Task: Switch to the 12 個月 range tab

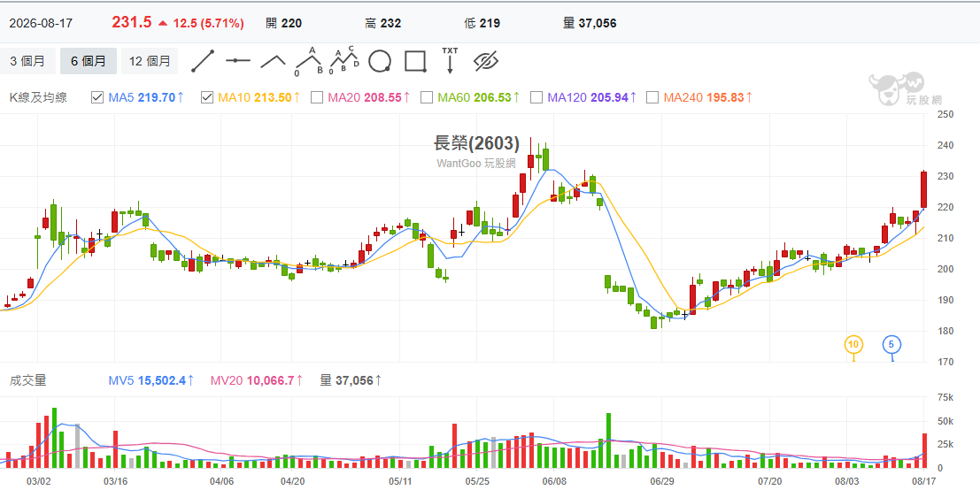Action: pyautogui.click(x=150, y=61)
